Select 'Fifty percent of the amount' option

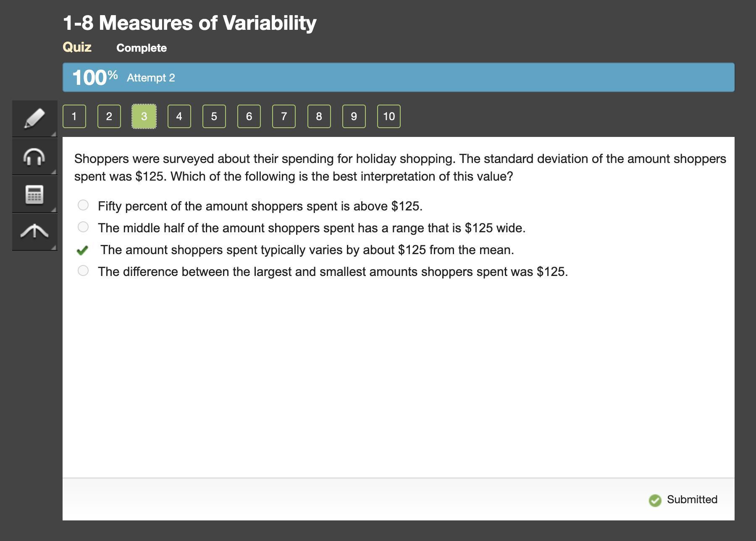[x=83, y=205]
